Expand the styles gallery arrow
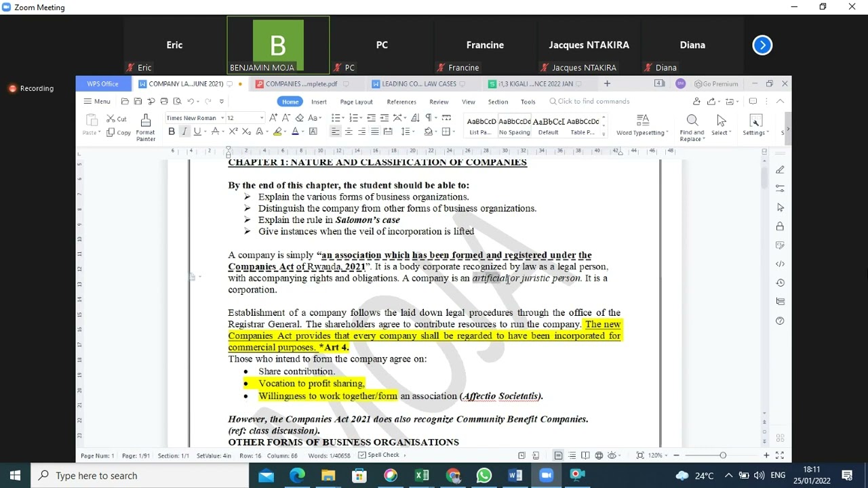 tap(604, 133)
